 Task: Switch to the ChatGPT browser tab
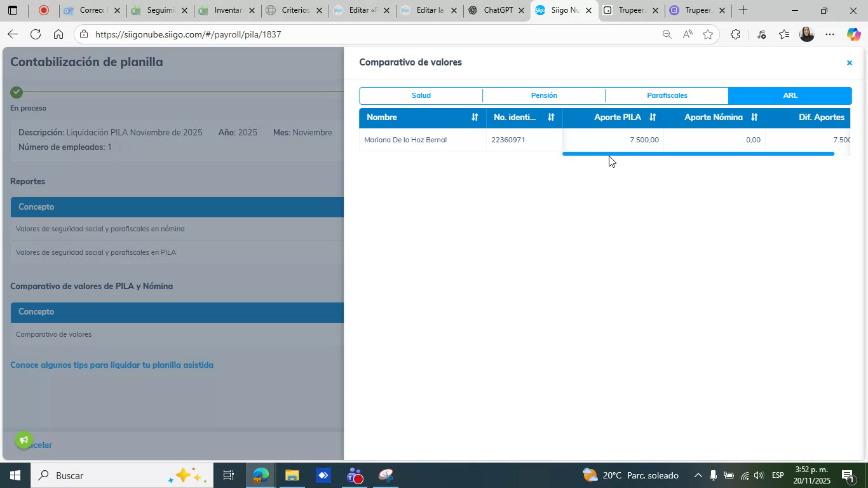point(496,10)
